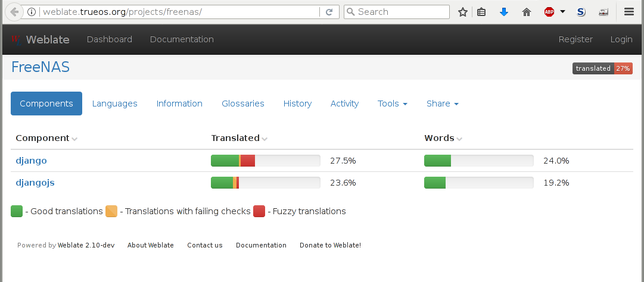Image resolution: width=644 pixels, height=282 pixels.
Task: Click the browser back arrow button
Action: [x=14, y=12]
